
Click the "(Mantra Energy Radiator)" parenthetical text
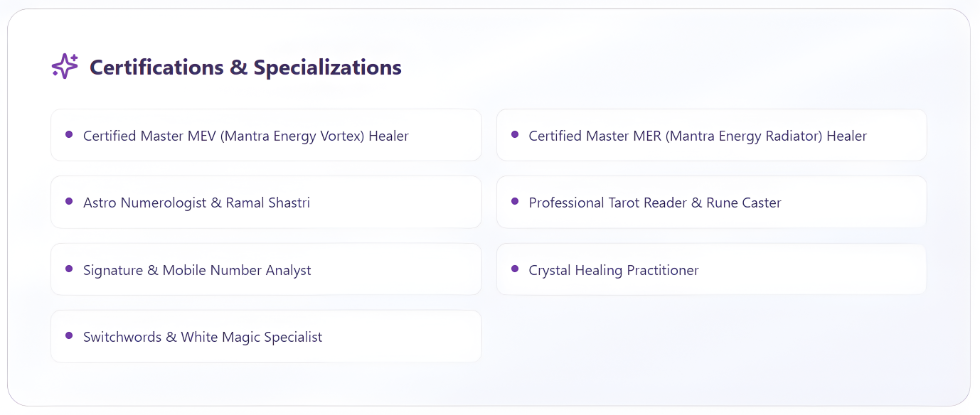click(744, 136)
